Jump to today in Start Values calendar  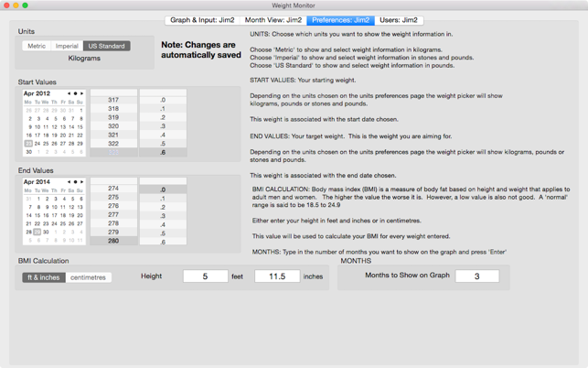pos(75,93)
